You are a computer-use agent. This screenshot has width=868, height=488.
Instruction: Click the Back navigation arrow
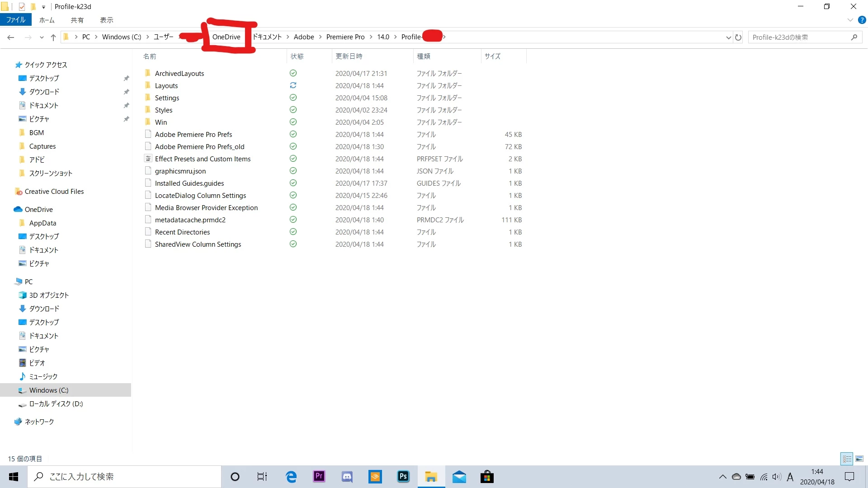pyautogui.click(x=11, y=38)
